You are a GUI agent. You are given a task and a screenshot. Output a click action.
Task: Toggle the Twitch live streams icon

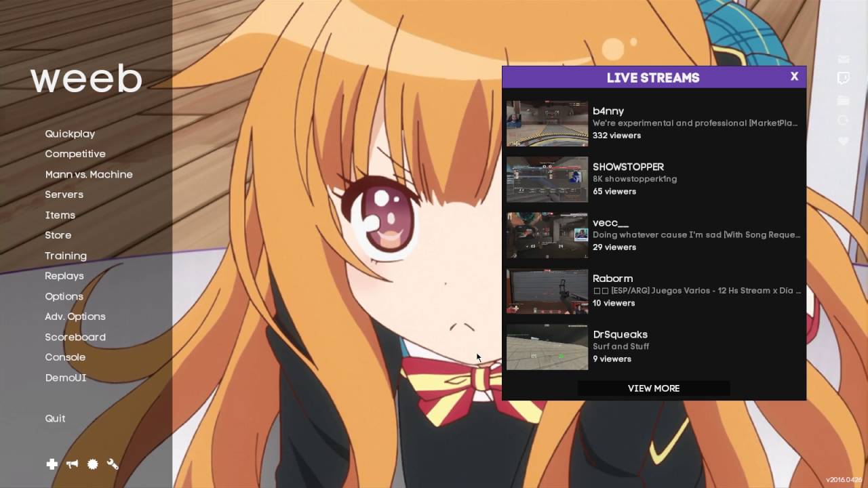point(844,79)
